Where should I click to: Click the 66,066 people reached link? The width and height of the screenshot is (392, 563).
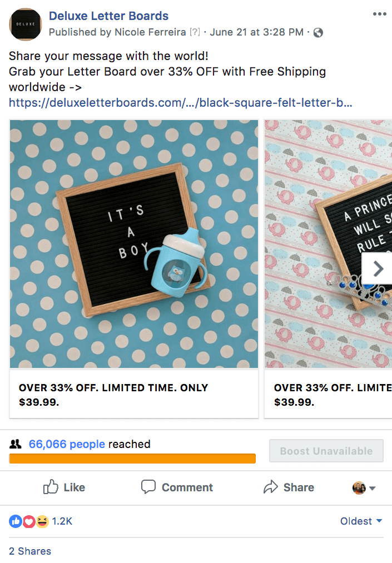point(67,444)
